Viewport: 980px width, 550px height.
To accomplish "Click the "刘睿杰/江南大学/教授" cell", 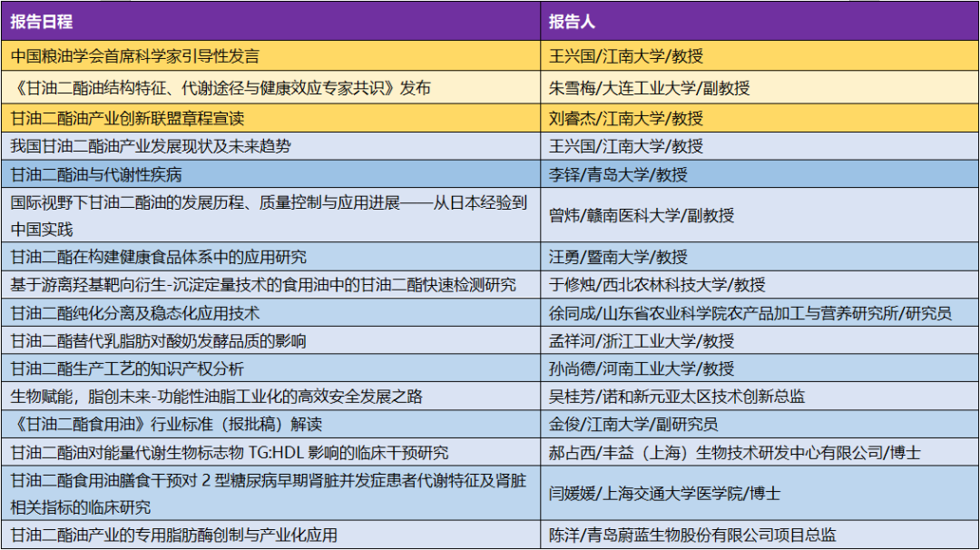I will (759, 118).
